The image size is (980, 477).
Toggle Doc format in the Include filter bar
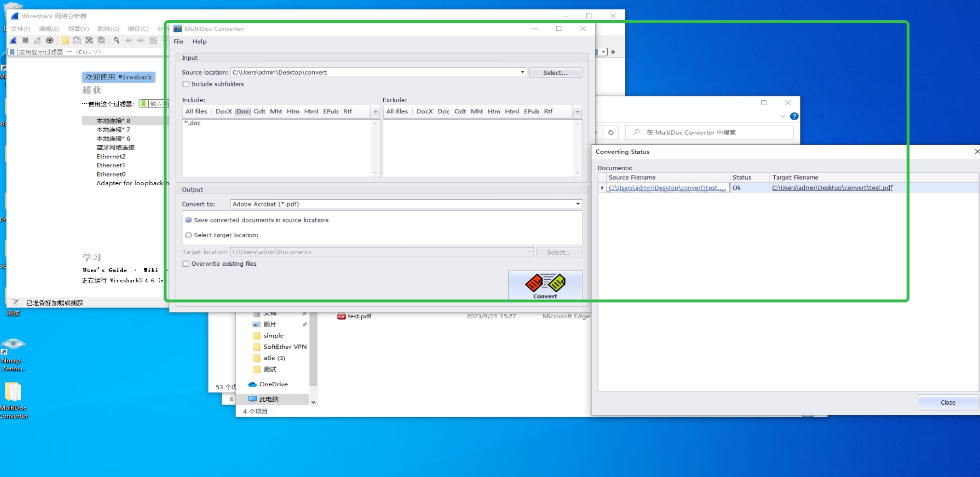coord(243,111)
